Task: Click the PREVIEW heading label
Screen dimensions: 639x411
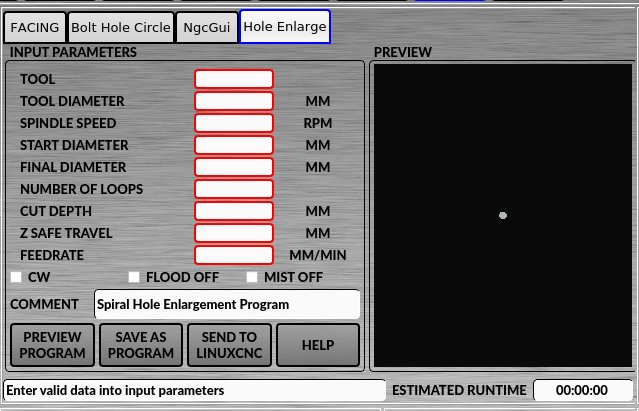Action: pyautogui.click(x=403, y=52)
